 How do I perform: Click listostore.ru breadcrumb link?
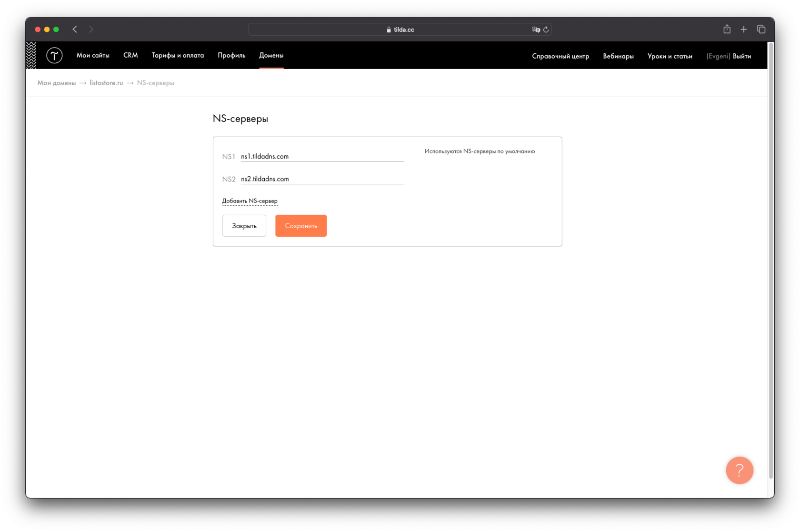[106, 83]
